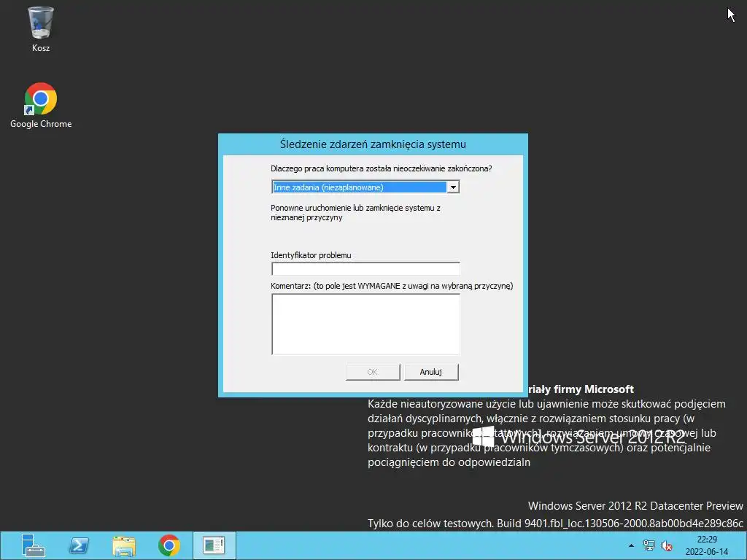Image resolution: width=747 pixels, height=560 pixels.
Task: Click the muted volume tray icon
Action: (x=667, y=545)
